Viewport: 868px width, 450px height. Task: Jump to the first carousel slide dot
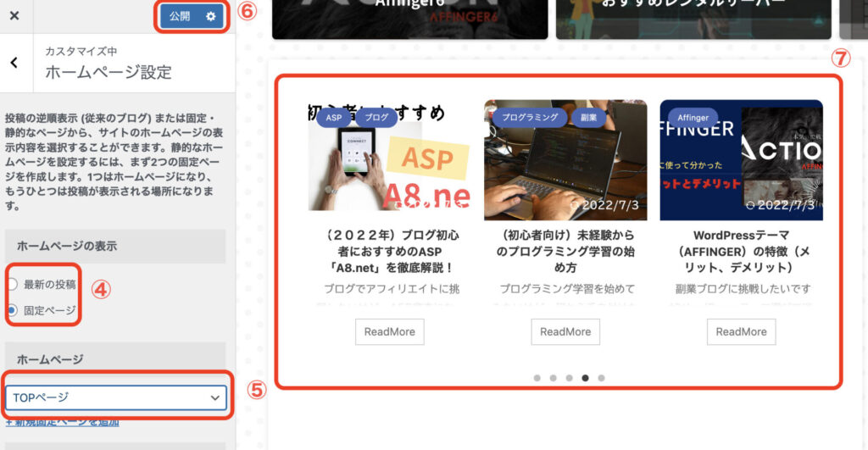(x=537, y=378)
